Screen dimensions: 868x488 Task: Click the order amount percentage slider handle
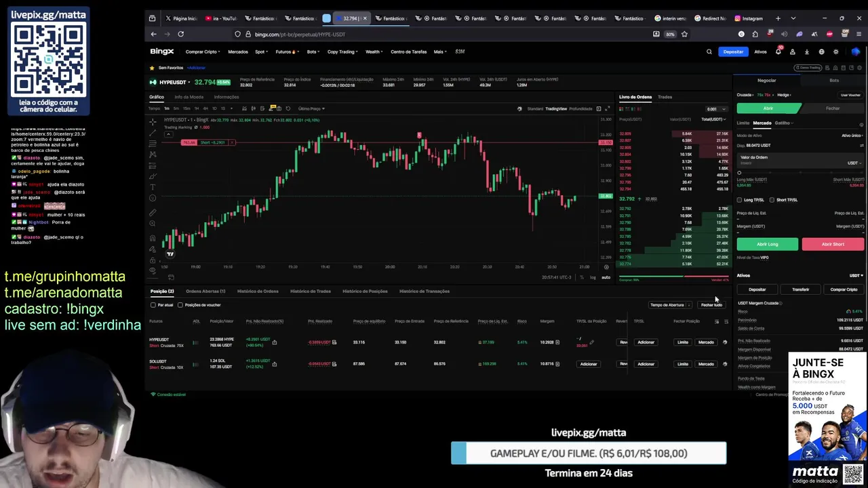pyautogui.click(x=739, y=173)
